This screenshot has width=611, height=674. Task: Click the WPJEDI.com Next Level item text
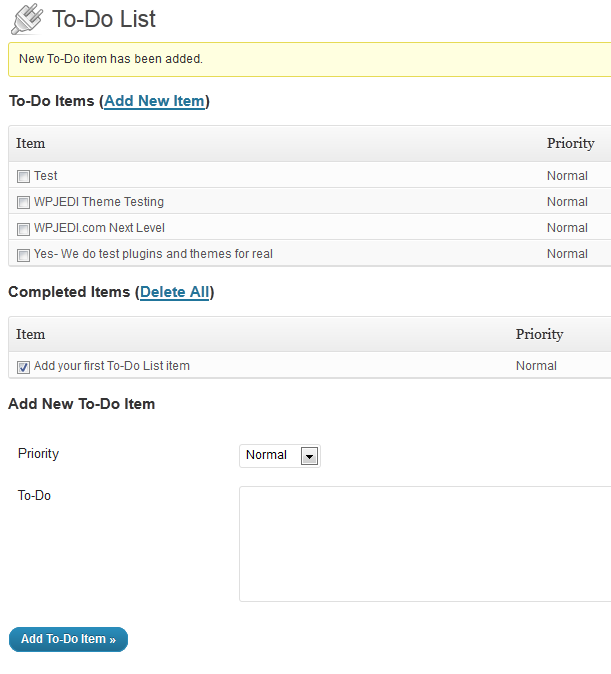click(x=99, y=228)
